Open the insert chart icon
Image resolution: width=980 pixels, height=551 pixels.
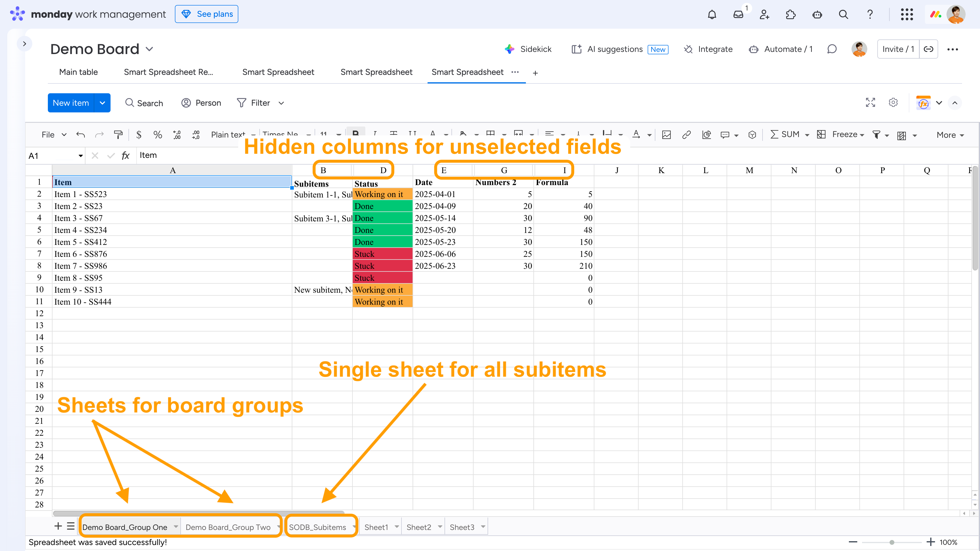pos(707,135)
